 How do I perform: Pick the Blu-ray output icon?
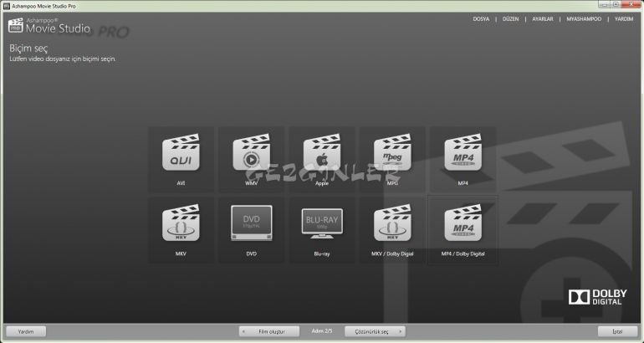tap(322, 223)
